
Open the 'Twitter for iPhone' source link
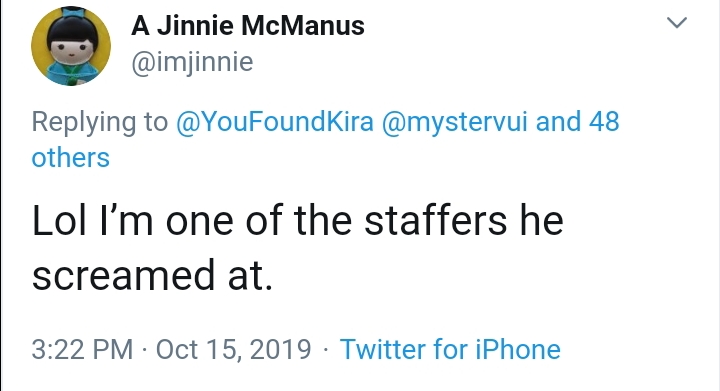450,349
